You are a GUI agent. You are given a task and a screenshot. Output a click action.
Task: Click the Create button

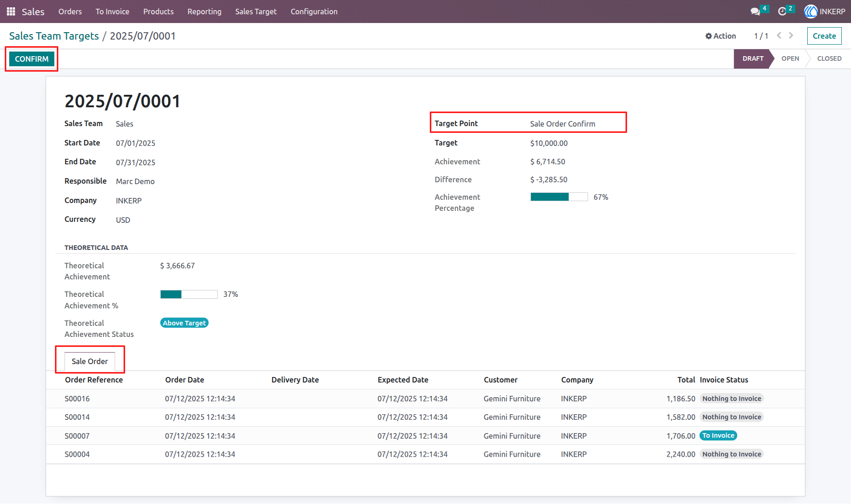[x=824, y=36]
